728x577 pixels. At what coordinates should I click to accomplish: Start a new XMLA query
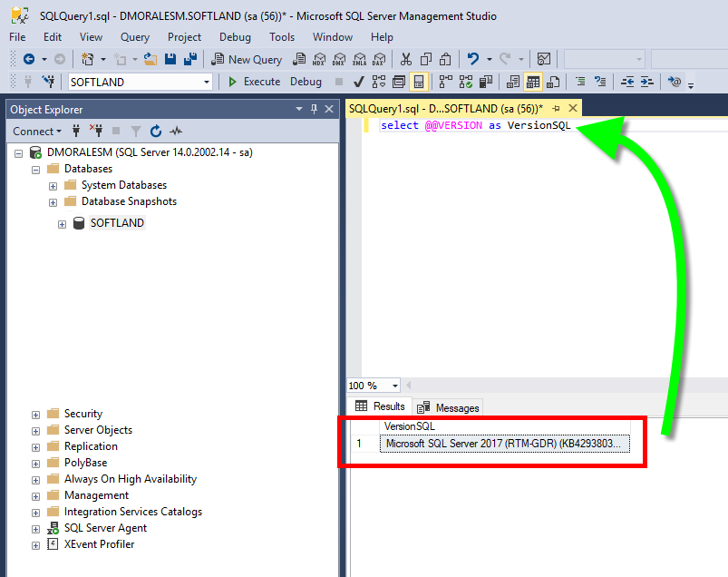[359, 59]
